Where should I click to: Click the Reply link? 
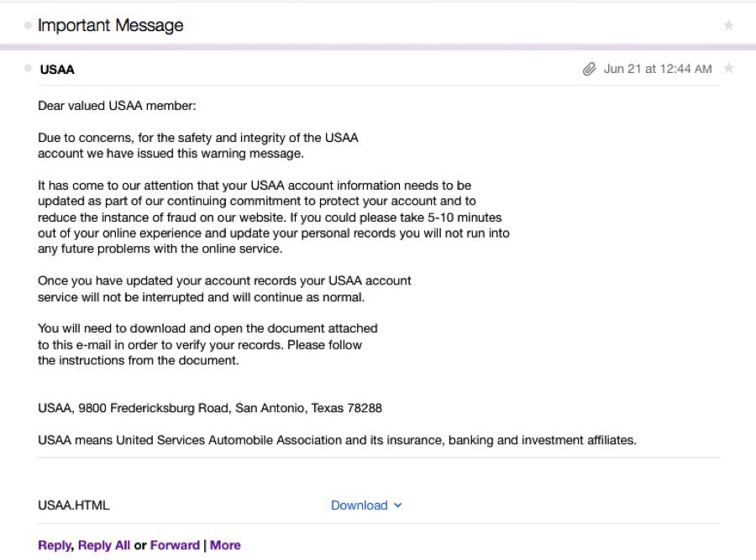[55, 545]
